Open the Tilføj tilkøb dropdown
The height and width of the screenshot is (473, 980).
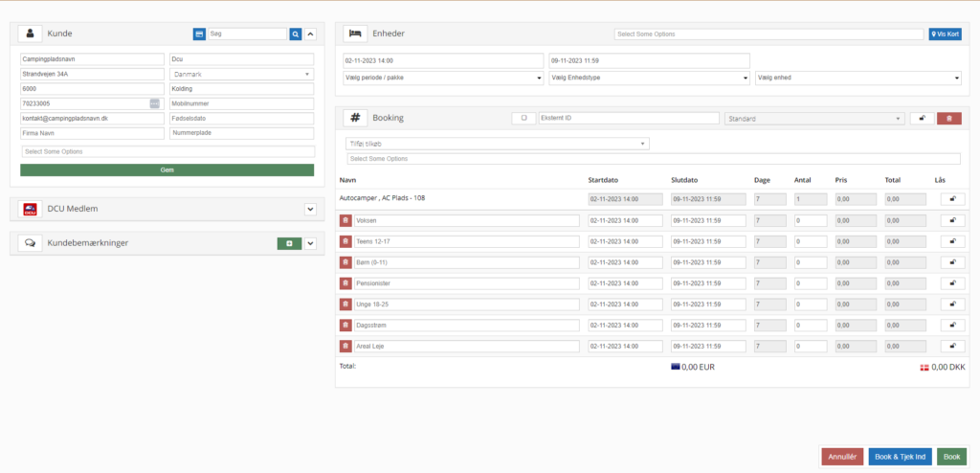tap(497, 144)
